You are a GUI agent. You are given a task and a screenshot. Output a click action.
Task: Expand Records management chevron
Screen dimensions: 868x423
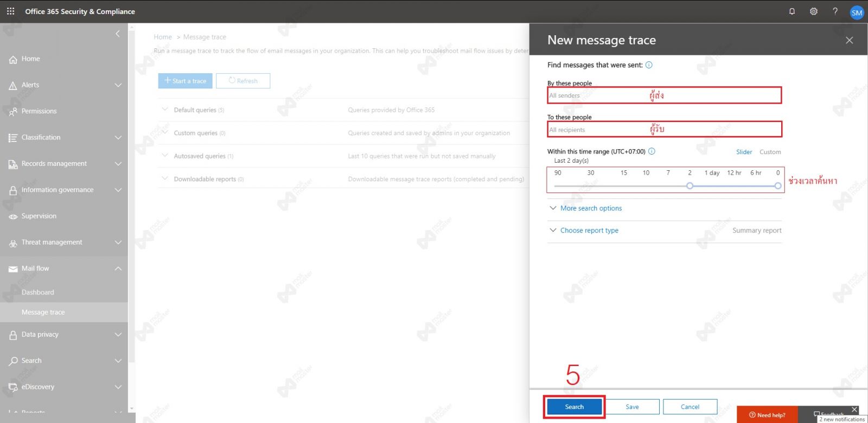click(118, 164)
